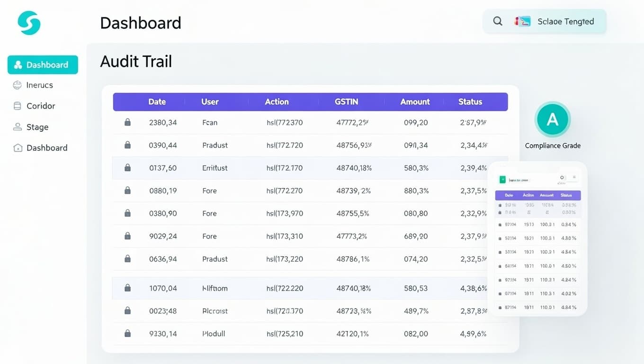Screen dimensions: 644x364
Task: Sort by the Amount column header
Action: click(x=415, y=102)
